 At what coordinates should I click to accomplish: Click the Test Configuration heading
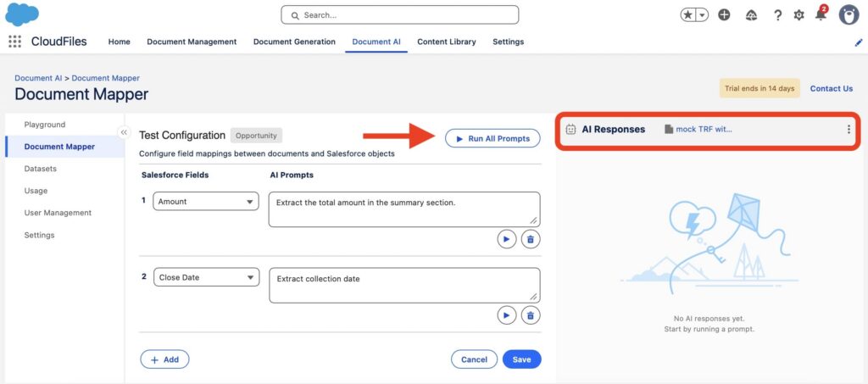[x=182, y=136]
